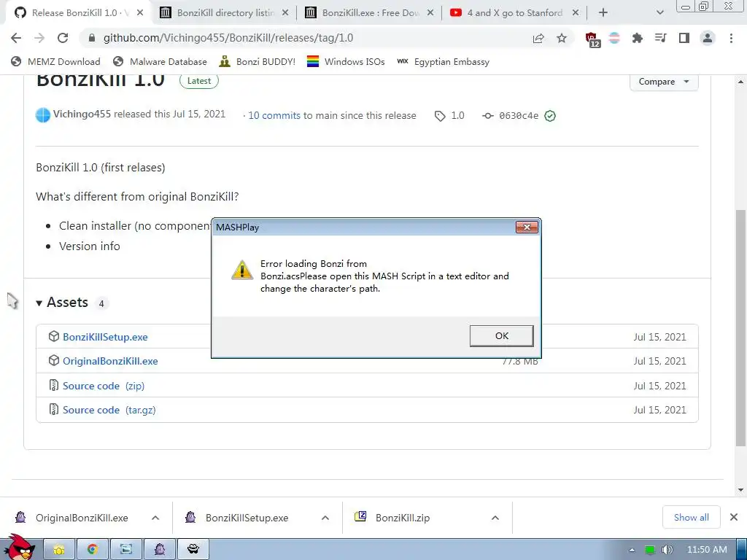Screen dimensions: 747x560
Task: Click the browser forward arrow
Action: (x=39, y=38)
